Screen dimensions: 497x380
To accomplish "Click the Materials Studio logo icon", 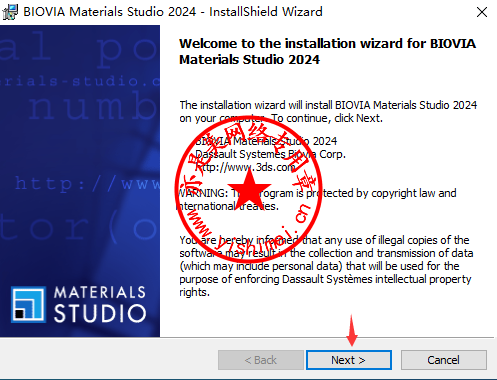I will pyautogui.click(x=28, y=304).
